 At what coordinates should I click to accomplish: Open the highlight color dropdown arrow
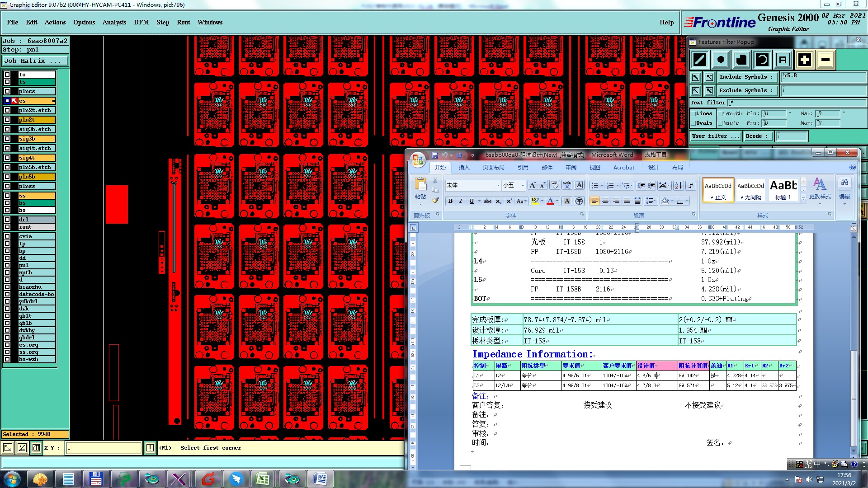pos(542,201)
